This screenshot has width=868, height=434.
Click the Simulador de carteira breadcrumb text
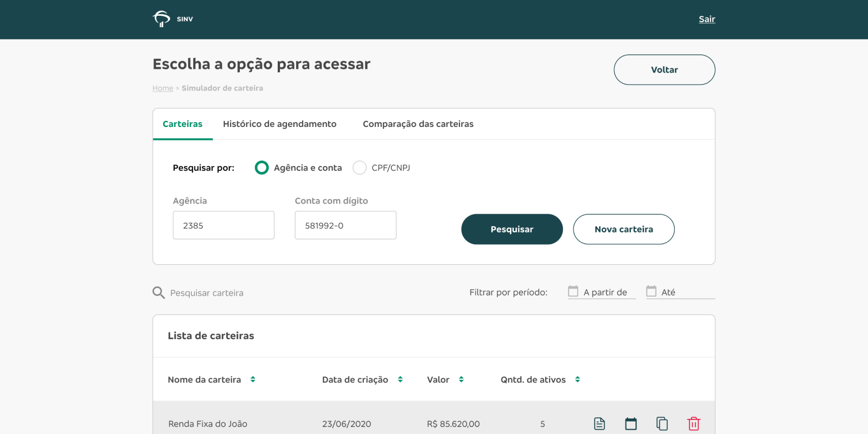click(x=222, y=88)
